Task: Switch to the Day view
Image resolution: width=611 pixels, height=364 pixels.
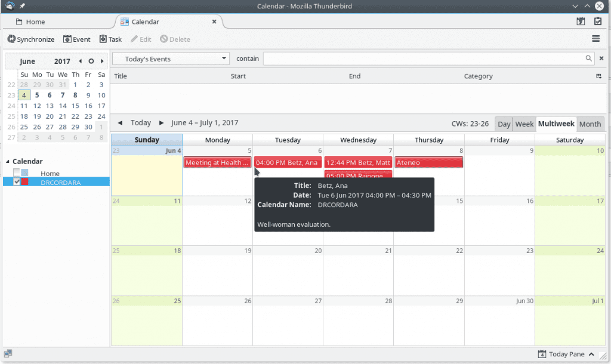Action: 504,124
